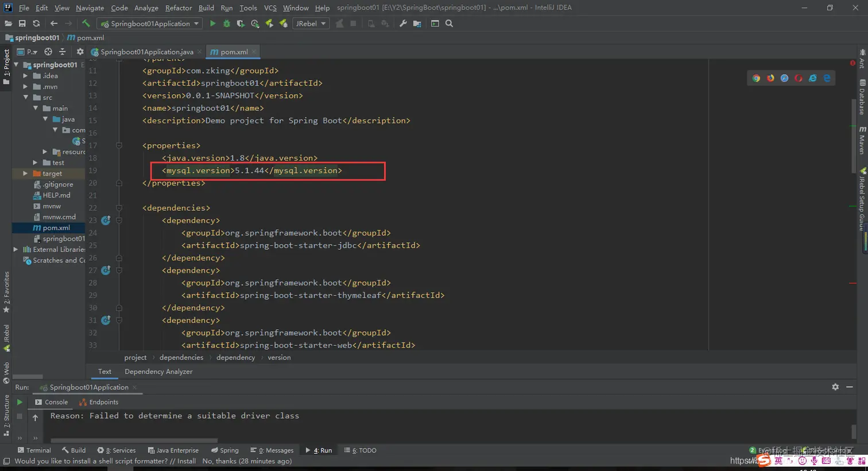This screenshot has height=471, width=868.
Task: Open in Firefox browser icon
Action: coord(770,78)
